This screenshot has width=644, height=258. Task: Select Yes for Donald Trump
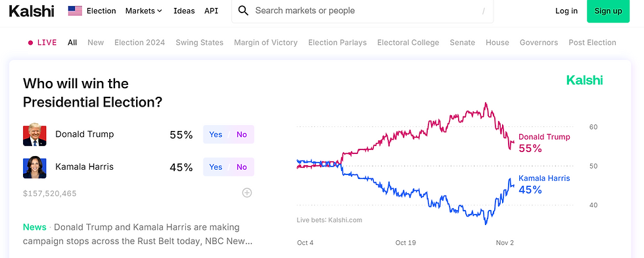pos(216,134)
